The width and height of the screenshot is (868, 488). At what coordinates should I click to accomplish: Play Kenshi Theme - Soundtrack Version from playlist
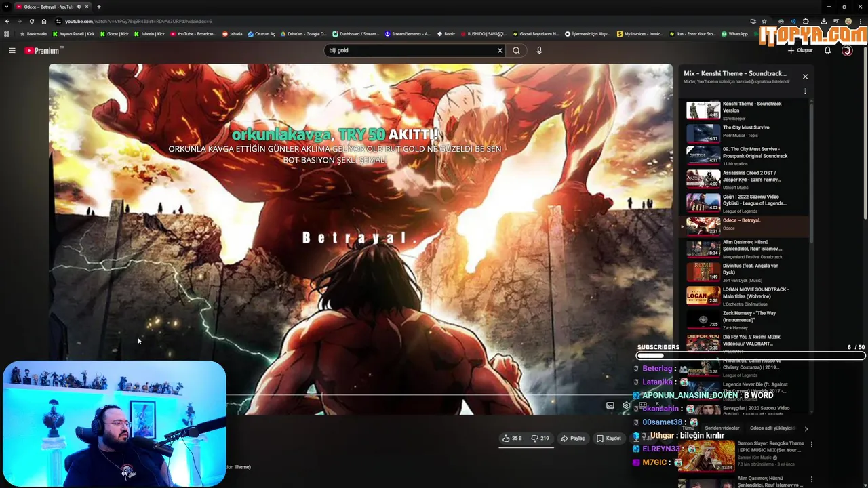(x=744, y=110)
